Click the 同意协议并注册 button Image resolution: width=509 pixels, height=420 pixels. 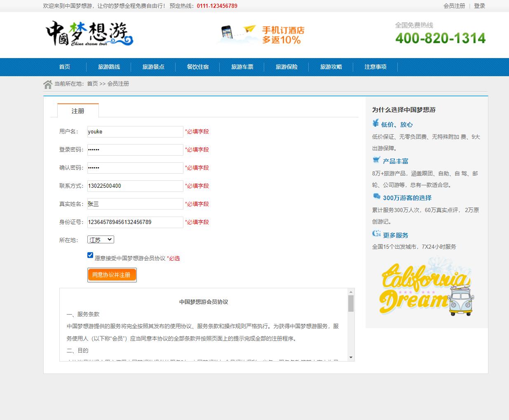tap(112, 275)
